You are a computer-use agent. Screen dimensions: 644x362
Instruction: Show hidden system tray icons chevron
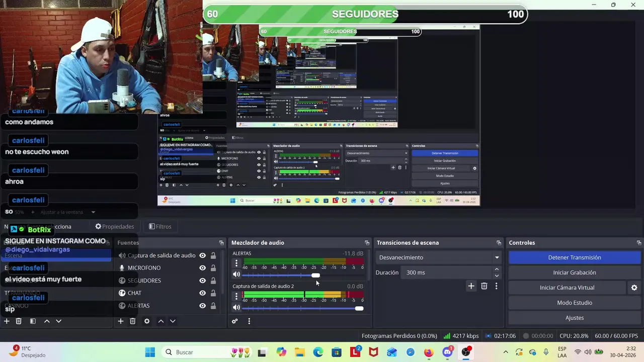point(506,352)
